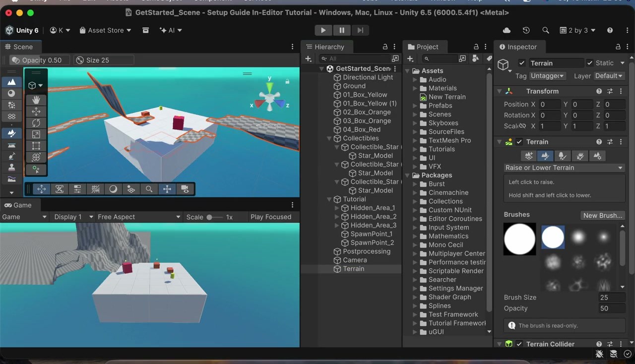The width and height of the screenshot is (635, 364).
Task: Click the Pause button in toolbar
Action: [342, 30]
